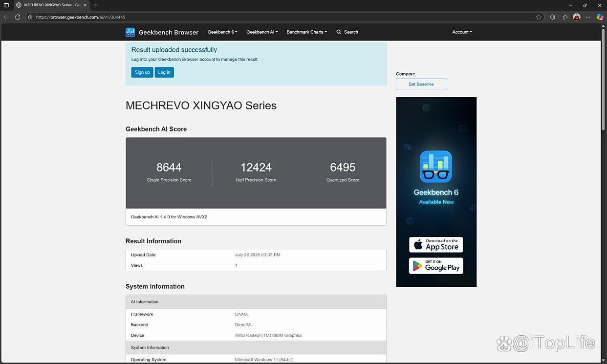The image size is (607, 364).
Task: Open the Copilot sidebar icon
Action: (600, 17)
